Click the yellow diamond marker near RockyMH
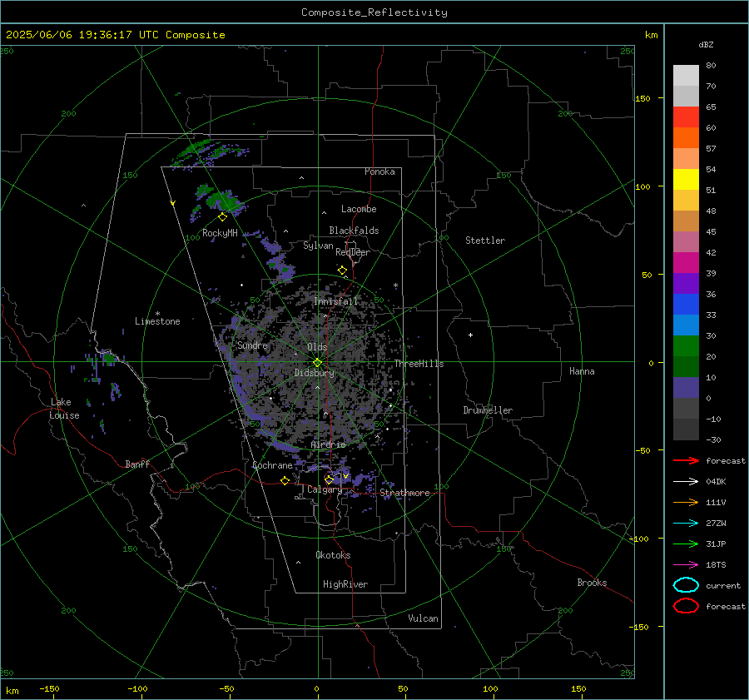 [x=222, y=217]
